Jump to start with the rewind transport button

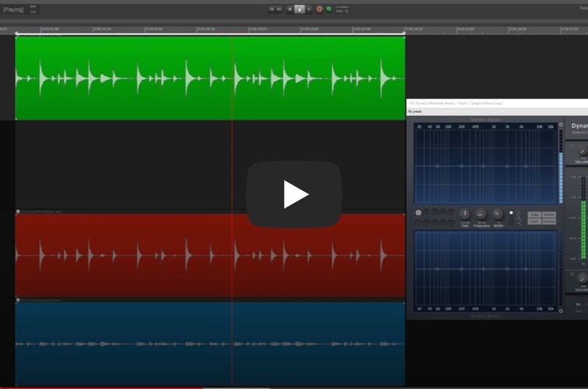(x=271, y=9)
